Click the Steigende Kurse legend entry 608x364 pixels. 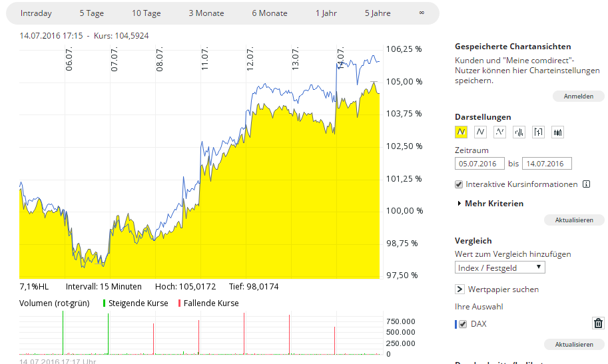(x=135, y=303)
